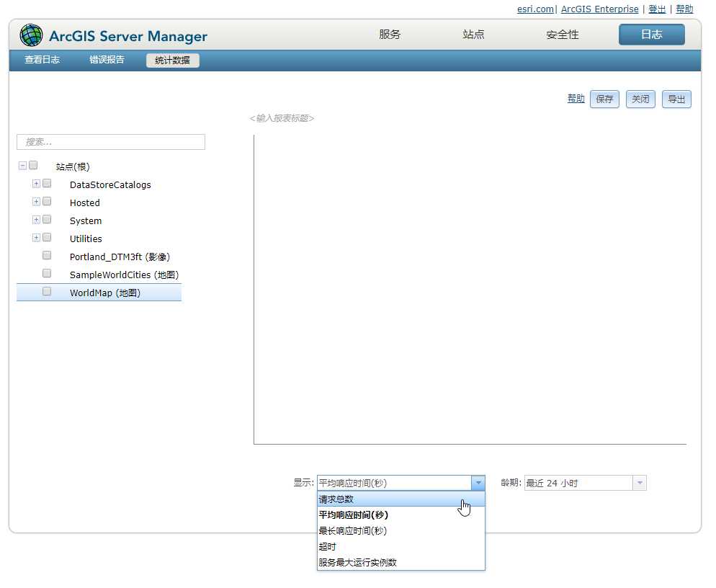The height and width of the screenshot is (588, 716).
Task: Choose 平均响应时间(秒) in the dropdown list
Action: click(401, 515)
